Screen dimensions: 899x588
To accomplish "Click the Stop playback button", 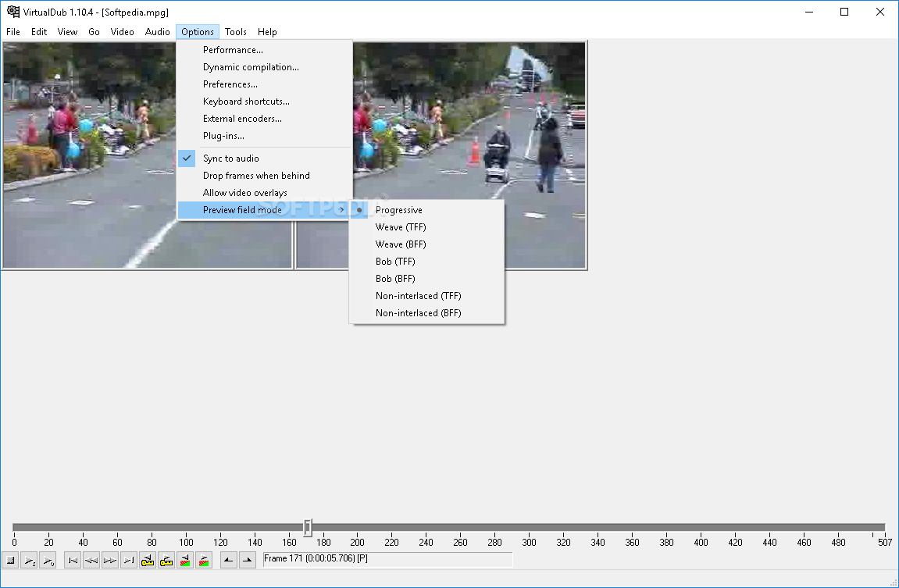I will (10, 560).
